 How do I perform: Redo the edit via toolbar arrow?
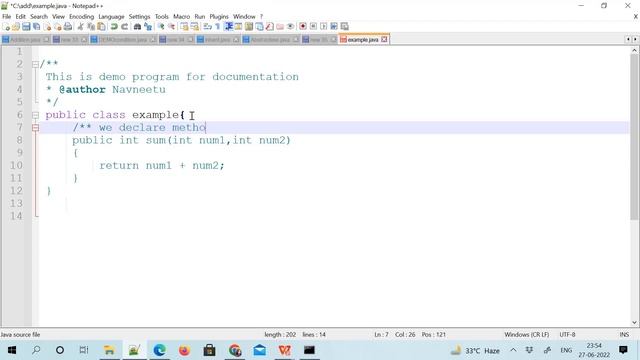click(124, 27)
